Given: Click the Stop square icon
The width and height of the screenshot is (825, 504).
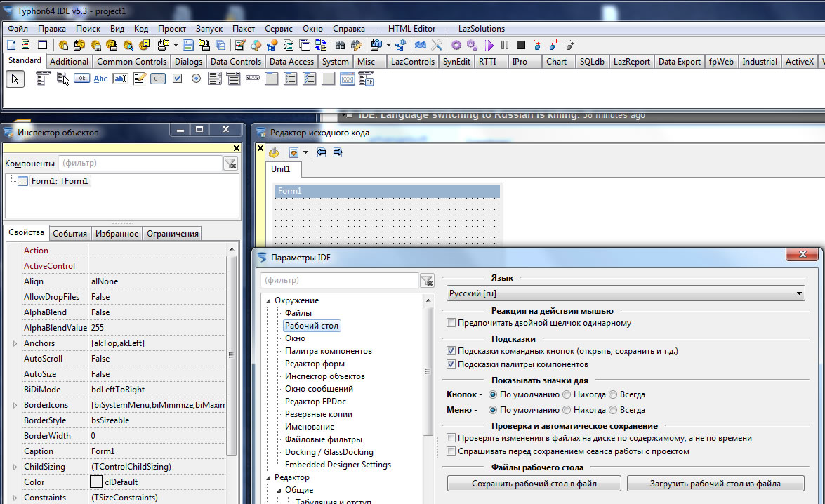Looking at the screenshot, I should [x=521, y=45].
